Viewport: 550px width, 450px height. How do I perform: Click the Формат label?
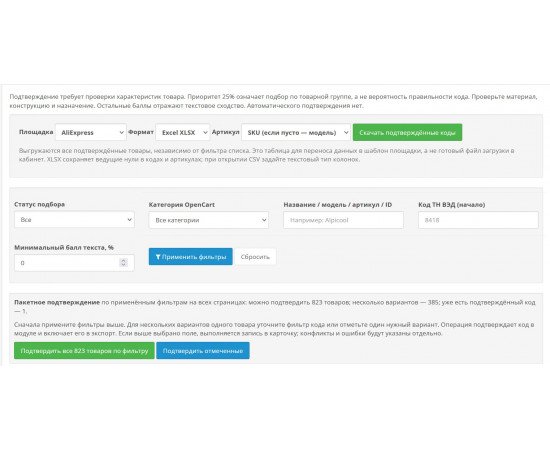141,132
